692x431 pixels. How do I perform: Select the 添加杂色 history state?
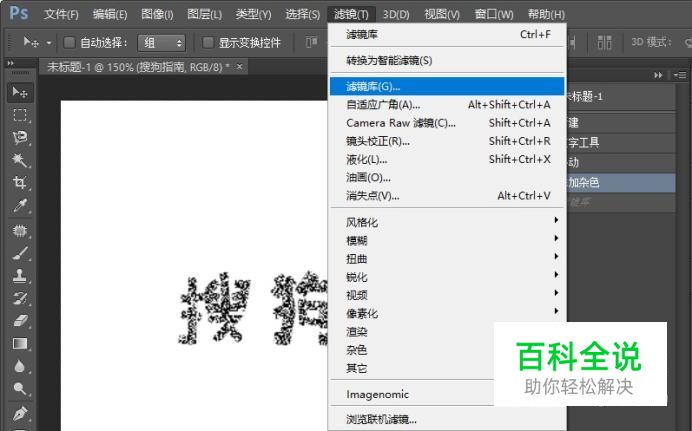point(621,183)
